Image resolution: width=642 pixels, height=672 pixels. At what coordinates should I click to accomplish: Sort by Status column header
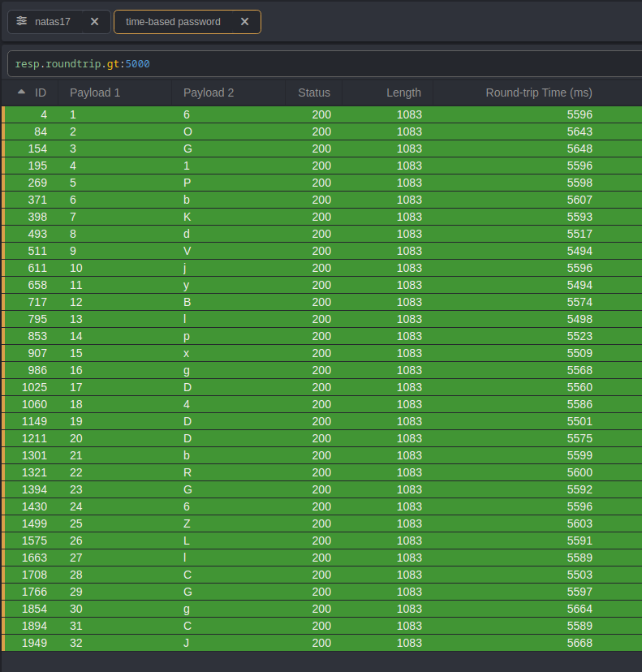pyautogui.click(x=314, y=93)
